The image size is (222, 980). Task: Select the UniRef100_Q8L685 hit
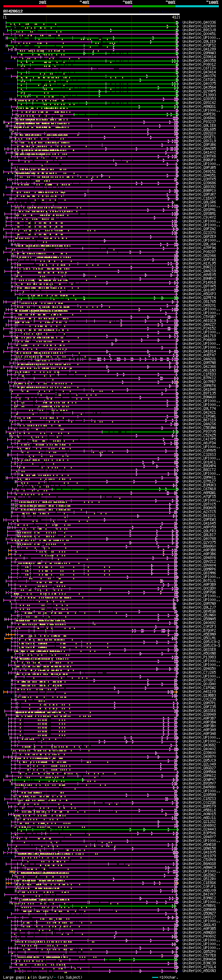(x=199, y=129)
